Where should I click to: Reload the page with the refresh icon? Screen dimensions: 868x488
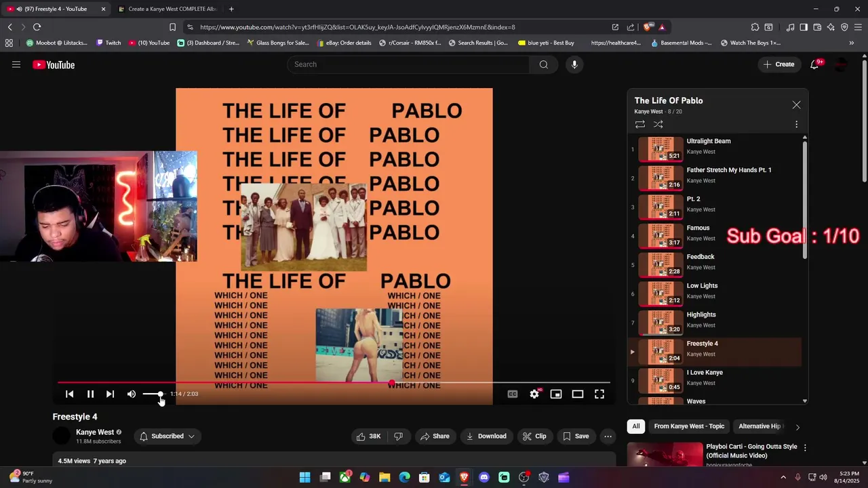tap(37, 27)
